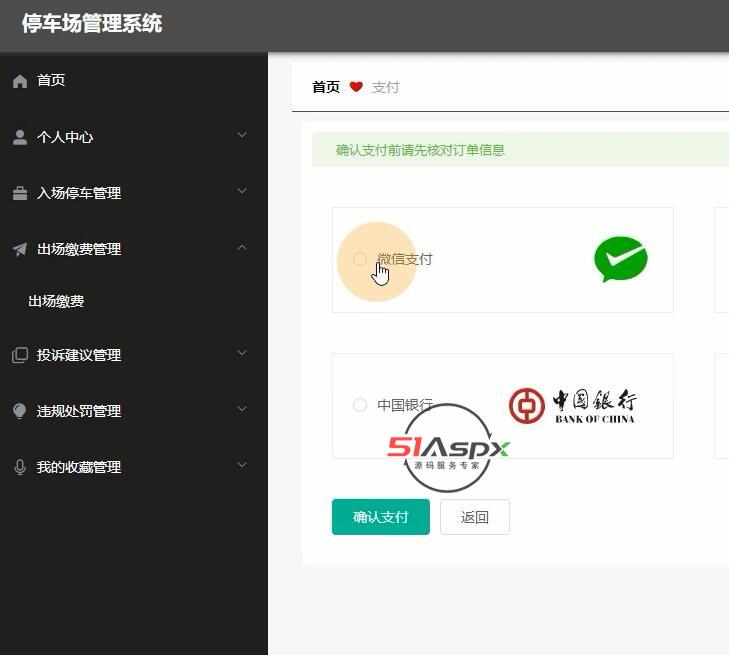Image resolution: width=729 pixels, height=655 pixels.
Task: Click the 支付 breadcrumb label
Action: pos(385,87)
